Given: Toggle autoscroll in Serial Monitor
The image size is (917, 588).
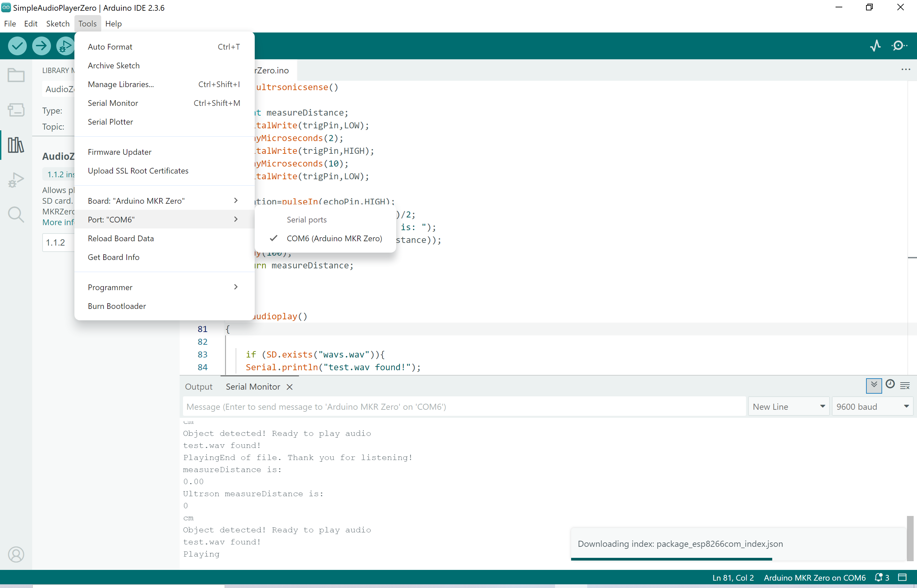Looking at the screenshot, I should [873, 386].
